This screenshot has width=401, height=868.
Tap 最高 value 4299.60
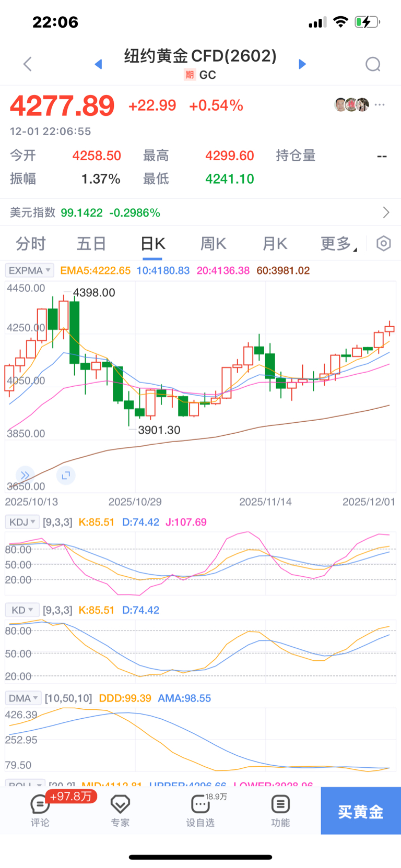coord(230,156)
